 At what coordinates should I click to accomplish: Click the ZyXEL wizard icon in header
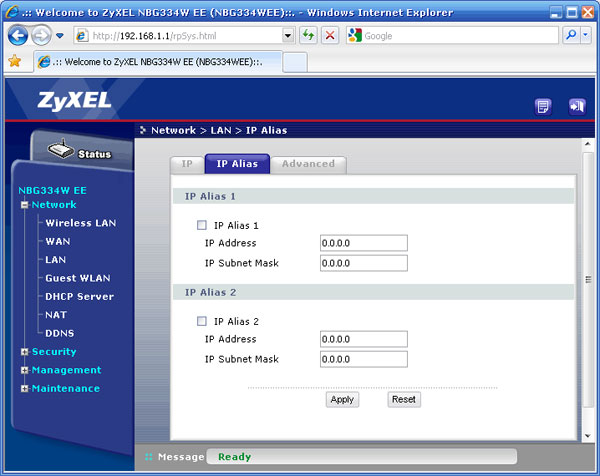[x=544, y=106]
